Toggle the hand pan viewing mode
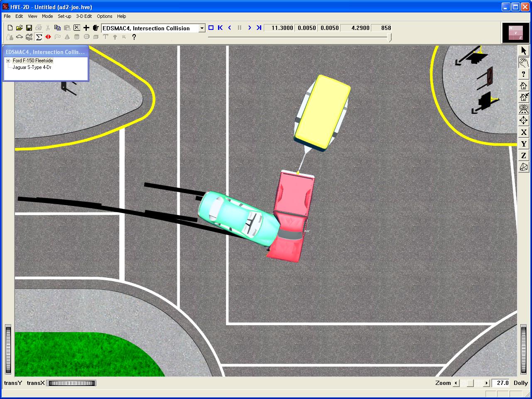The height and width of the screenshot is (399, 532). pyautogui.click(x=524, y=63)
